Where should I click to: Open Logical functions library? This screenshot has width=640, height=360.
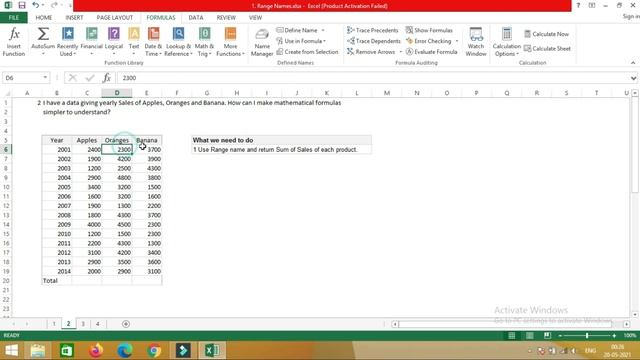click(114, 42)
